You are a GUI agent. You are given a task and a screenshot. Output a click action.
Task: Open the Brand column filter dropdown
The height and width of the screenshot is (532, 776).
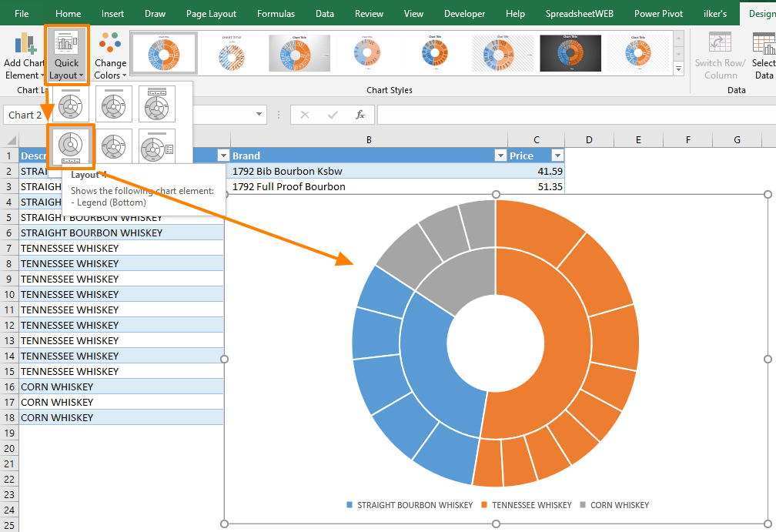[501, 155]
